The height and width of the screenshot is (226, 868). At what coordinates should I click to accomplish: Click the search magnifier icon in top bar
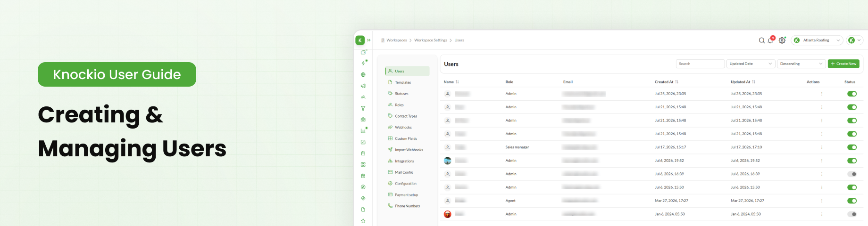761,40
